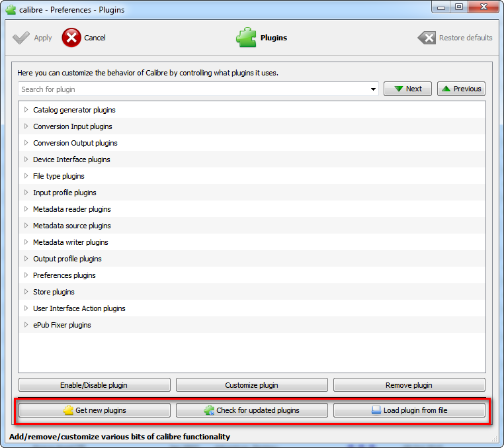The width and height of the screenshot is (504, 448).
Task: Select the Store plugins row text
Action: click(x=54, y=292)
